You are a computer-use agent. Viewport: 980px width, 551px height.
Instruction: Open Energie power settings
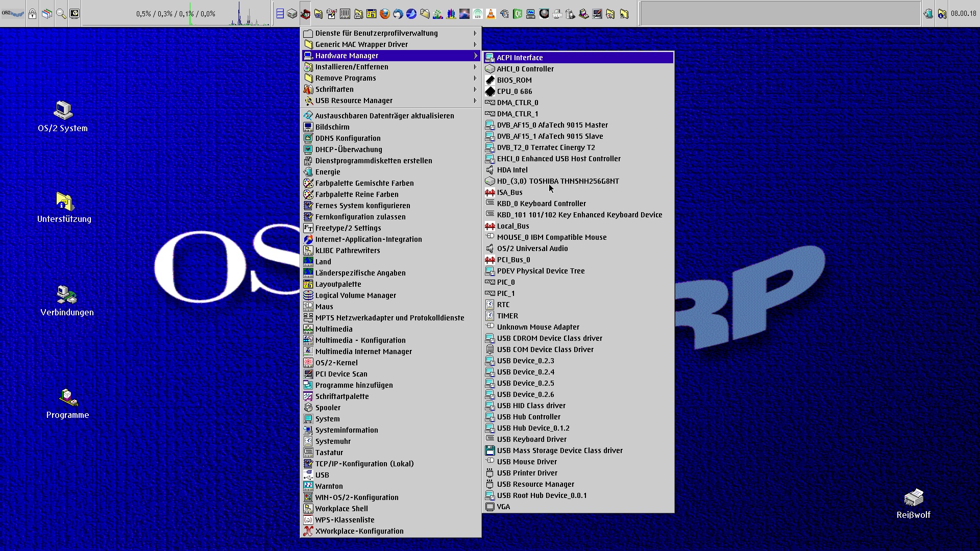point(390,172)
